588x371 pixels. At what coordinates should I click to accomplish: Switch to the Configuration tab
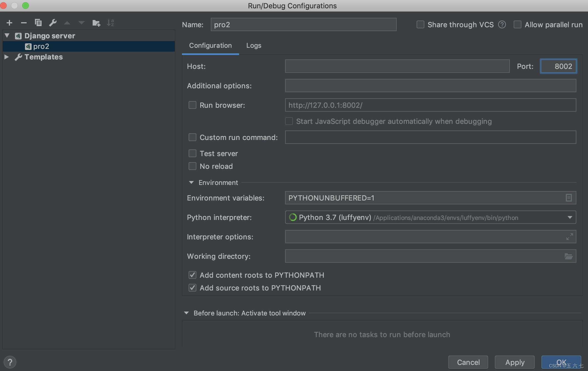pyautogui.click(x=211, y=46)
